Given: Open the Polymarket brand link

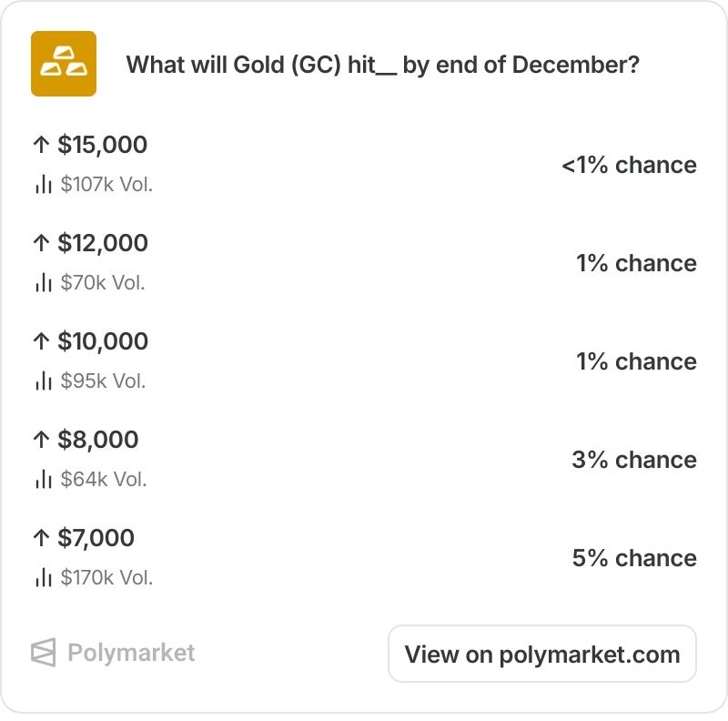Looking at the screenshot, I should 113,652.
